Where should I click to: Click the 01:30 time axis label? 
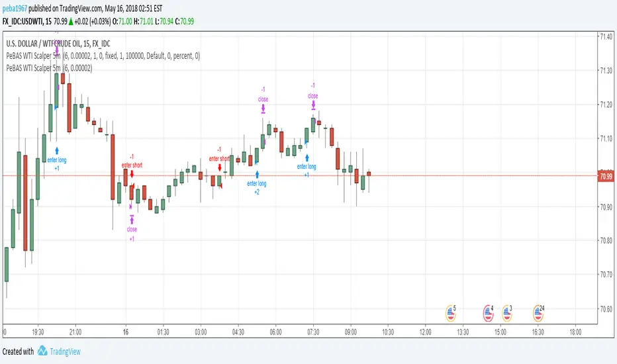[x=163, y=332]
